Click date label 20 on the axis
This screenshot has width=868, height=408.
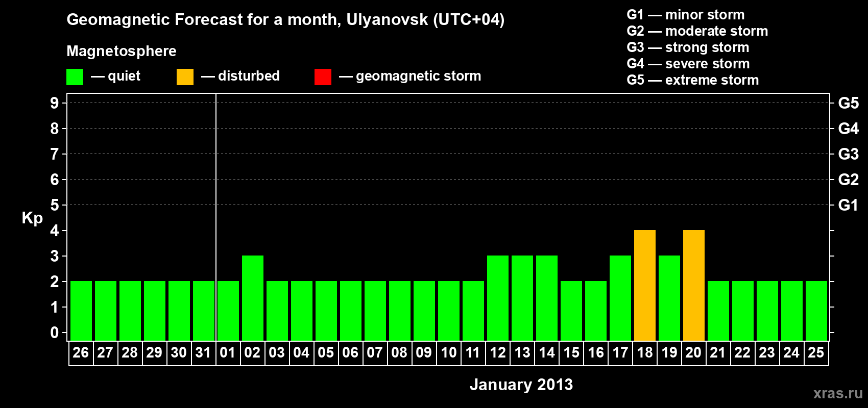point(693,352)
